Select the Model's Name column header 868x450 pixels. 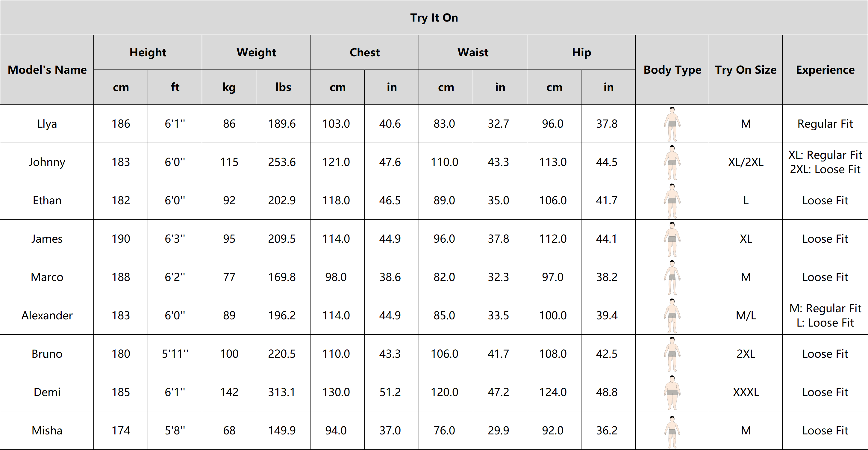47,70
